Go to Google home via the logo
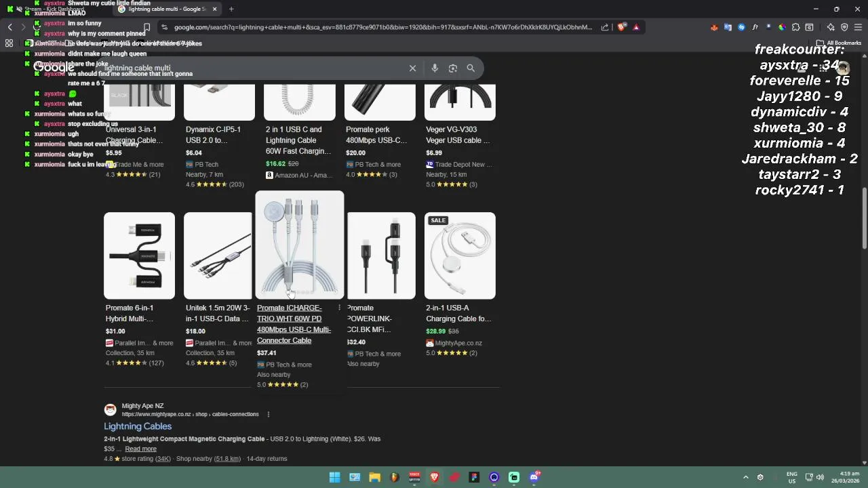 click(x=54, y=67)
